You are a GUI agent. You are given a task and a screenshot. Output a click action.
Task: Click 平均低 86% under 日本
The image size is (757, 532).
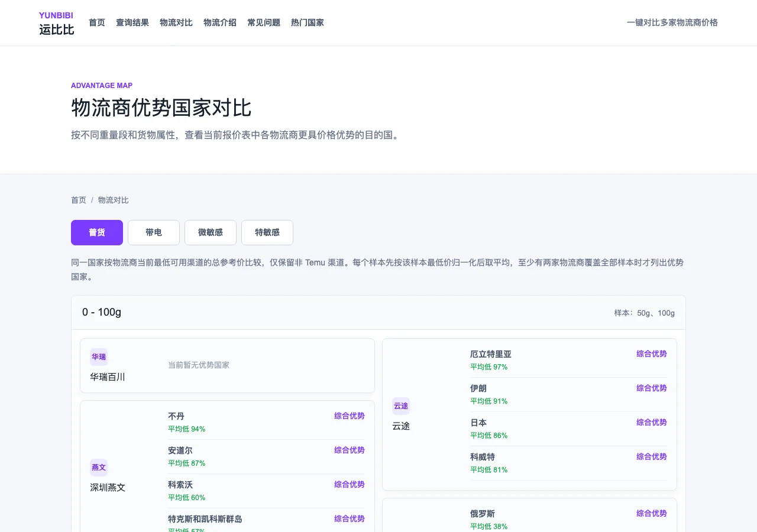489,436
